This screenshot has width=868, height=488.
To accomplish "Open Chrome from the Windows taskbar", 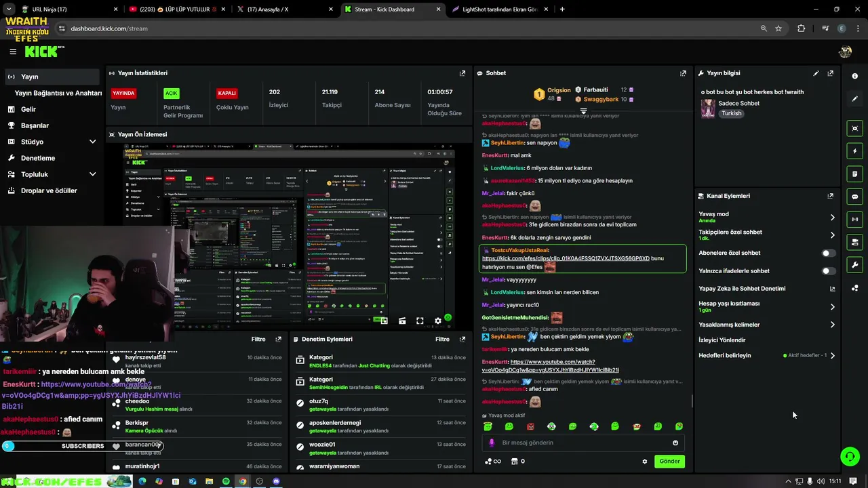I will tap(243, 481).
